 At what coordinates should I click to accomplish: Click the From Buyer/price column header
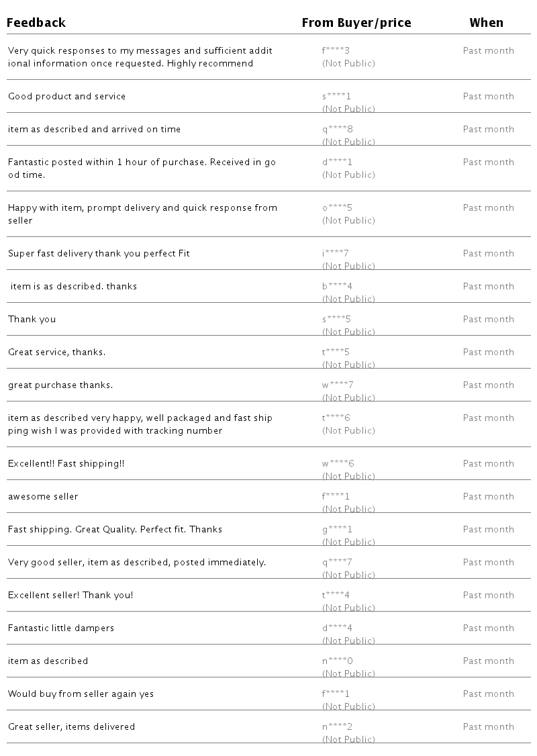tap(356, 23)
